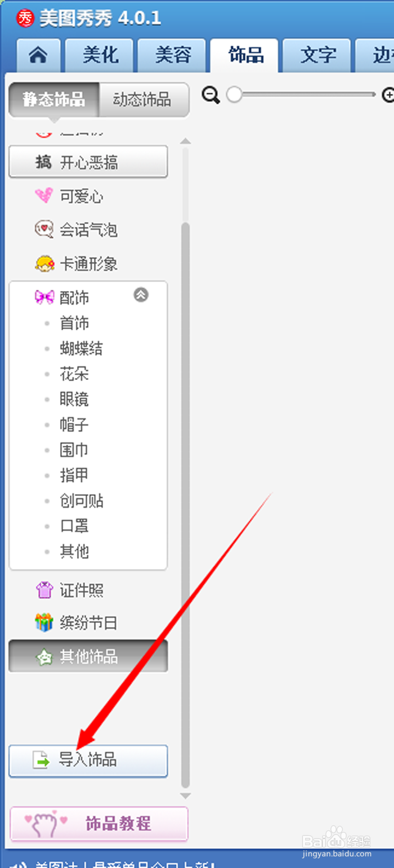The height and width of the screenshot is (868, 394).
Task: Click the 导入饰品 import button
Action: pyautogui.click(x=88, y=761)
